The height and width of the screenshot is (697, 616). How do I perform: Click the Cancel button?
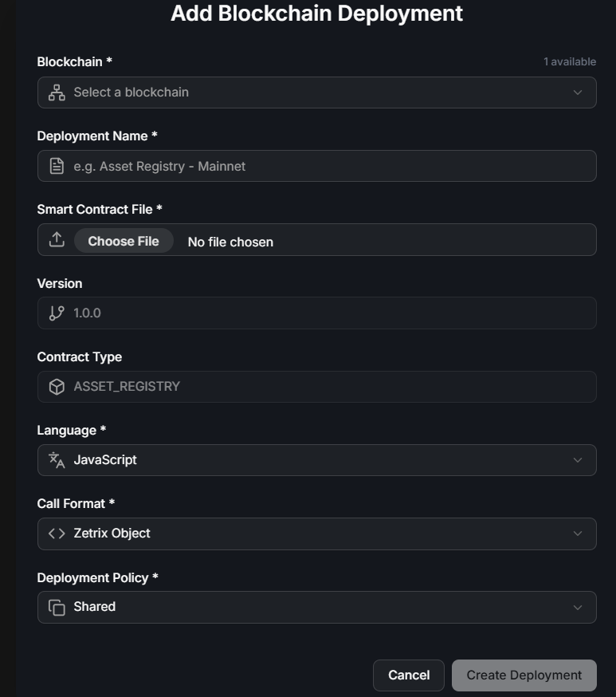click(409, 675)
